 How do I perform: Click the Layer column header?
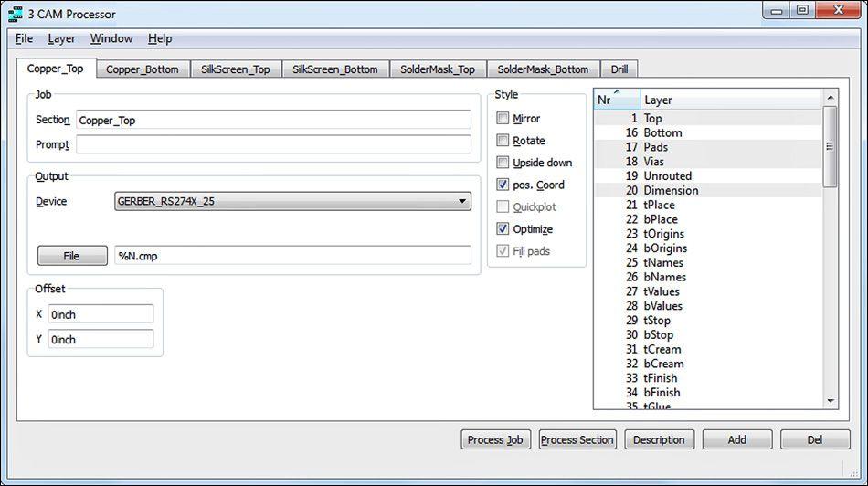[x=731, y=99]
